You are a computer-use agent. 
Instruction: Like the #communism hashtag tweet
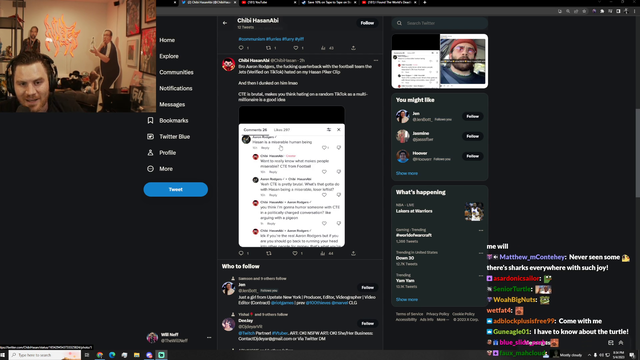(296, 48)
